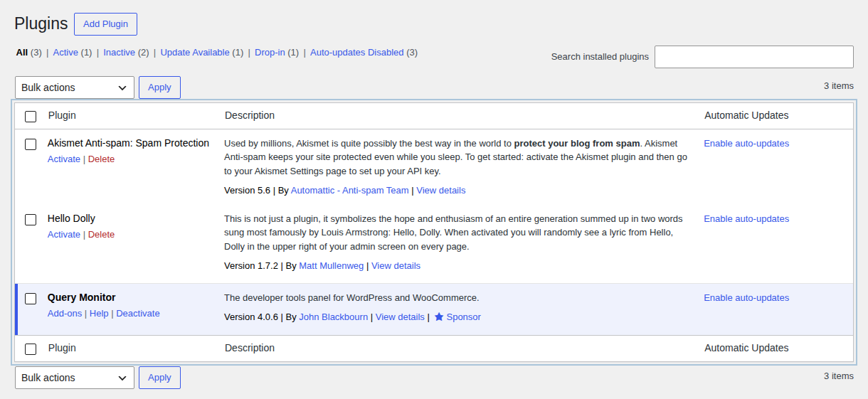This screenshot has width=868, height=399.
Task: Open the bottom Bulk actions dropdown
Action: (x=75, y=378)
